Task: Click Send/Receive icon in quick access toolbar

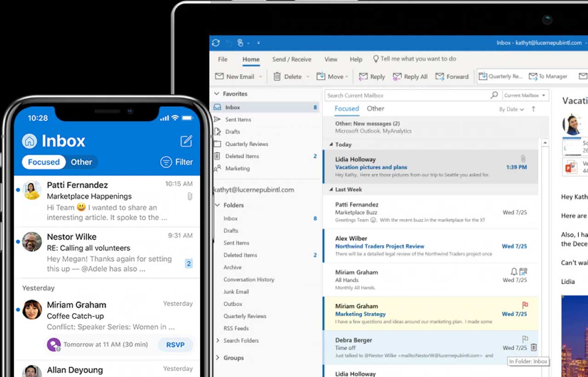Action: pos(216,43)
